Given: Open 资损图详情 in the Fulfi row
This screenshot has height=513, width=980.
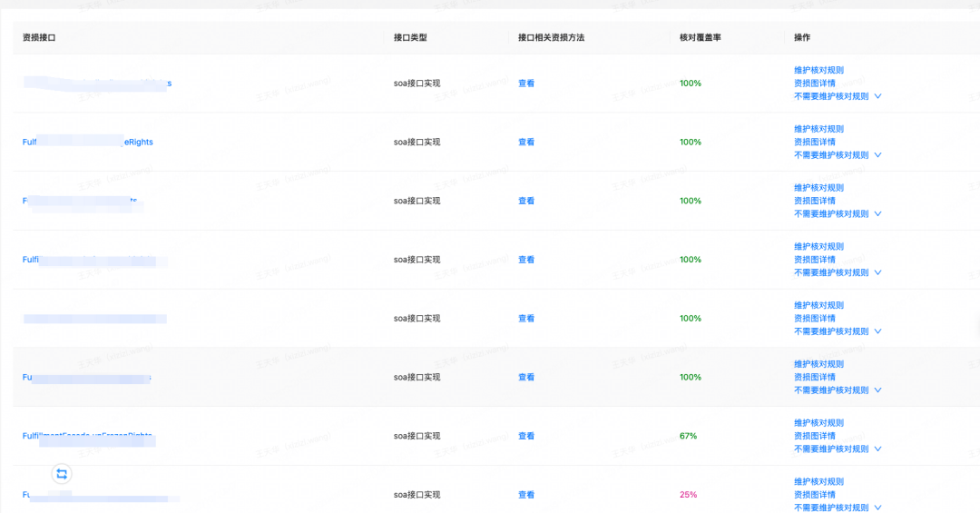Looking at the screenshot, I should 814,260.
